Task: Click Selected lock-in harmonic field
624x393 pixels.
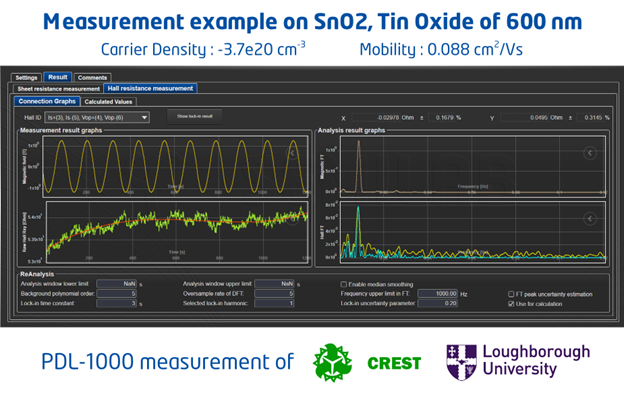Action: 275,303
